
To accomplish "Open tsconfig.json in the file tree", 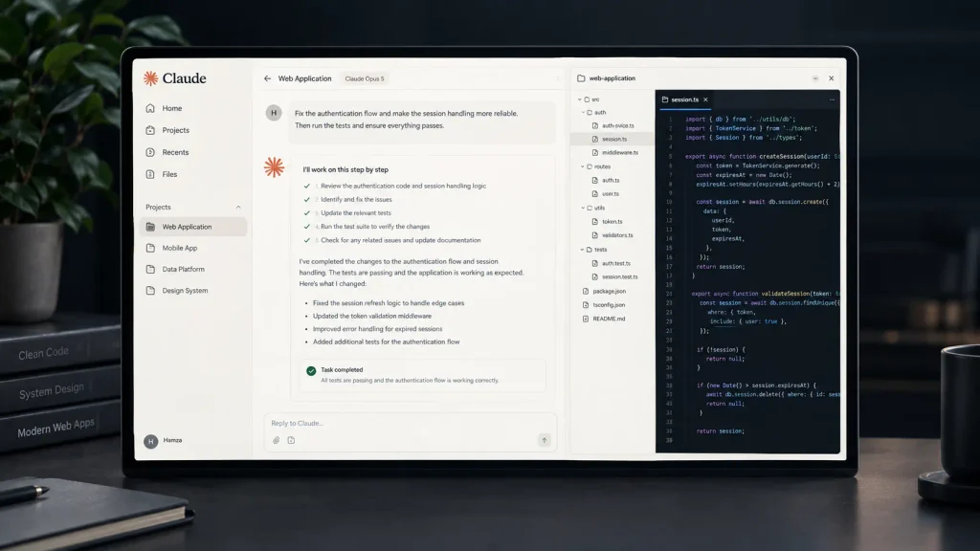I will pos(604,305).
